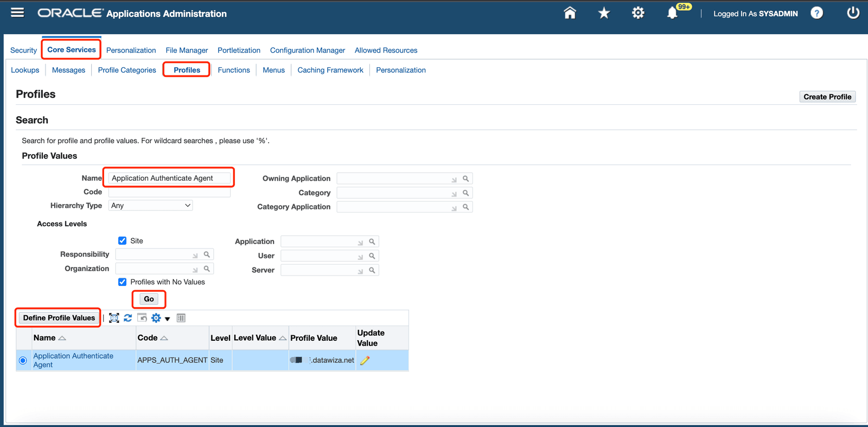This screenshot has width=868, height=427.
Task: Open table settings gear icon
Action: click(156, 318)
